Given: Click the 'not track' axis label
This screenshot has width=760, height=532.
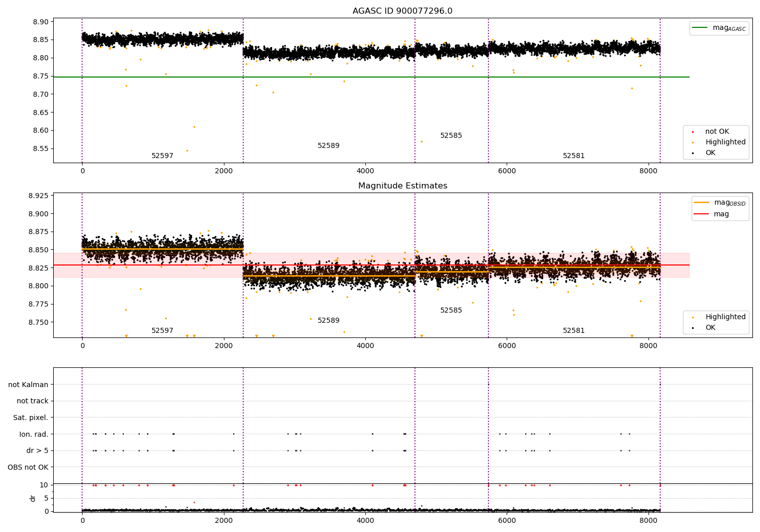Looking at the screenshot, I should tap(32, 401).
